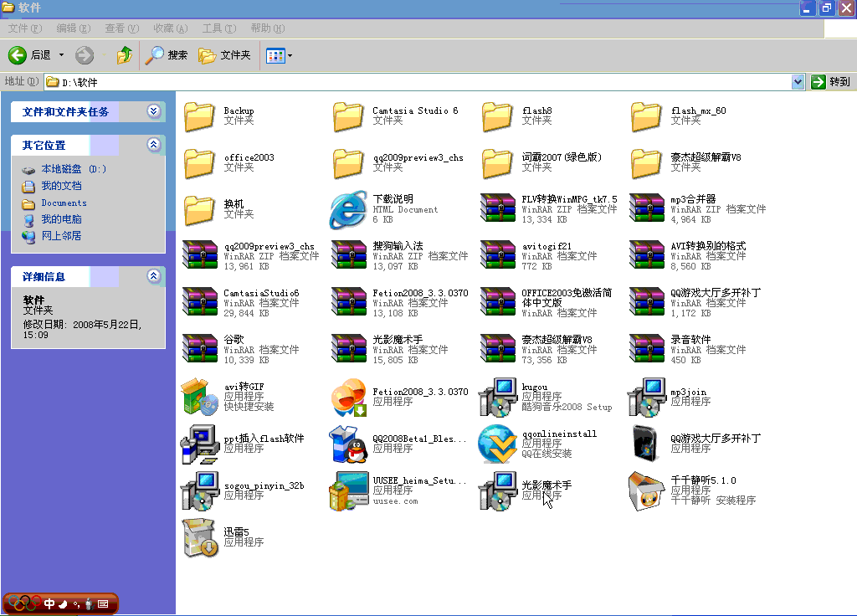Collapse the 其它位置 panel
857x616 pixels.
(154, 145)
